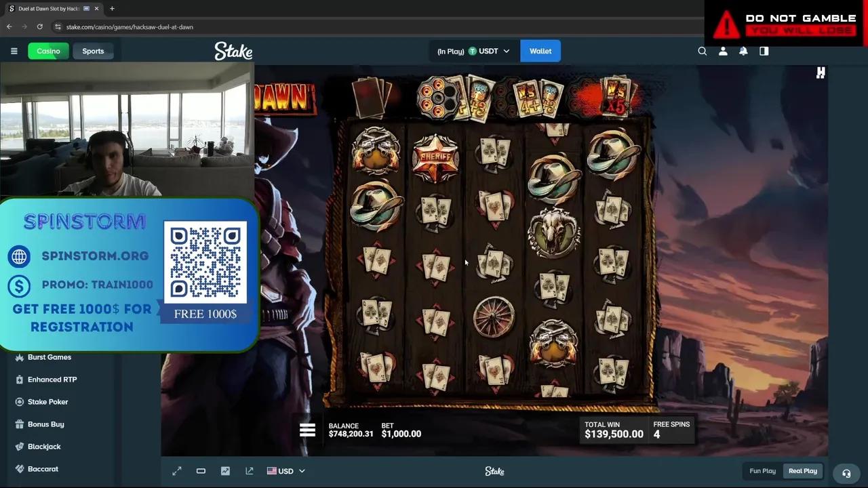The height and width of the screenshot is (488, 868).
Task: Open live stats chart icon
Action: tap(225, 471)
